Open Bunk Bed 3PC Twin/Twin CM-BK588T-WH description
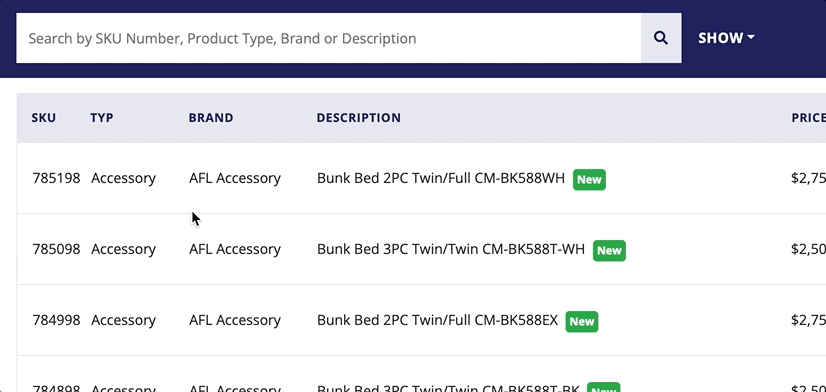This screenshot has height=392, width=826. click(x=451, y=249)
